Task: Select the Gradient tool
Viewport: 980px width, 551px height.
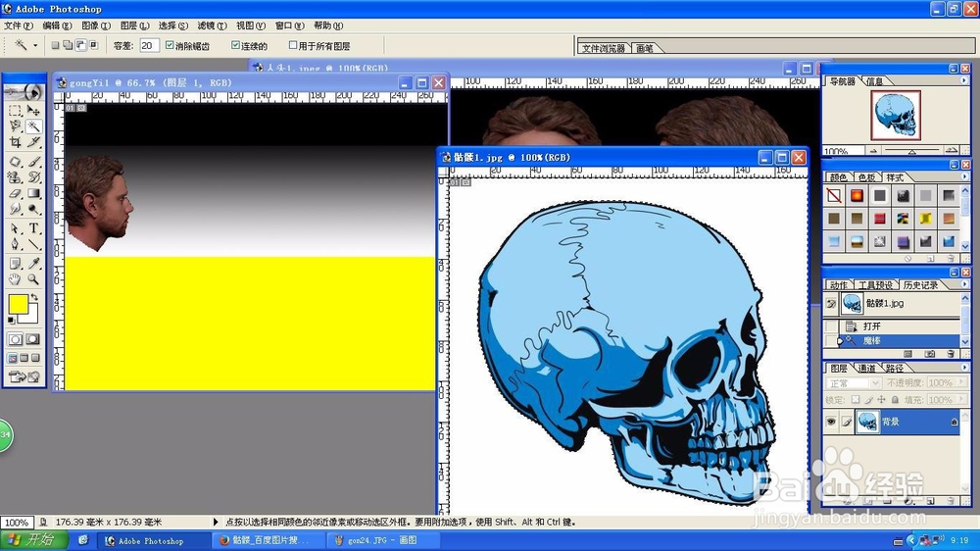Action: [33, 194]
